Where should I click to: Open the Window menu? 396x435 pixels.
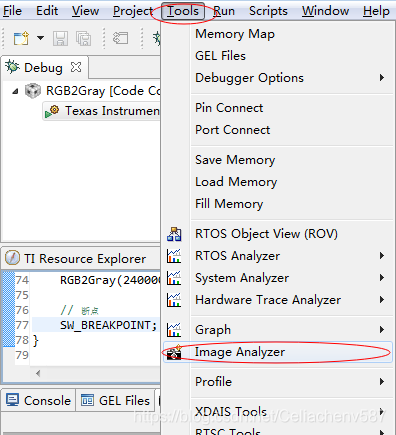point(325,11)
